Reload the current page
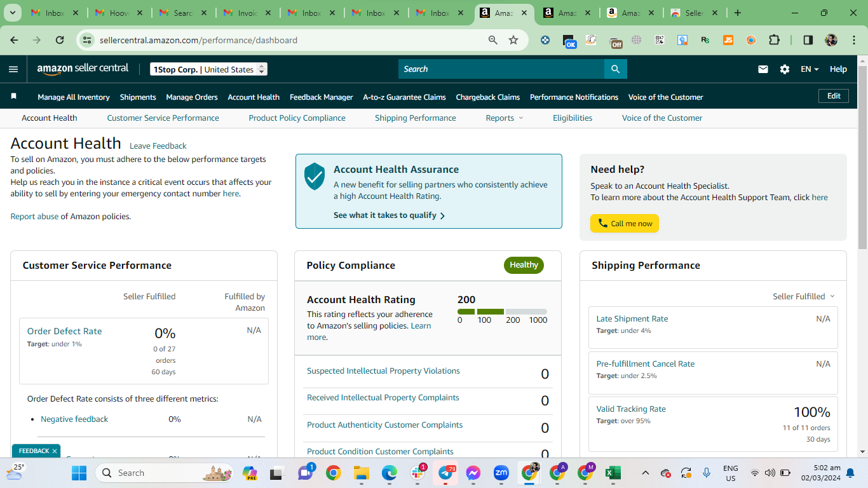868x488 pixels. coord(60,40)
